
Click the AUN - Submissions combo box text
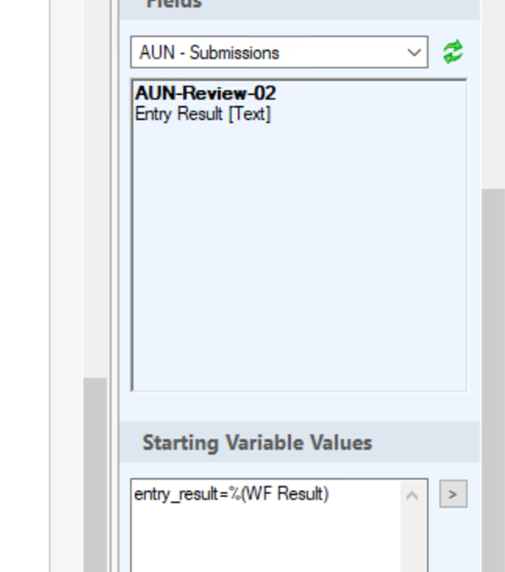(209, 53)
